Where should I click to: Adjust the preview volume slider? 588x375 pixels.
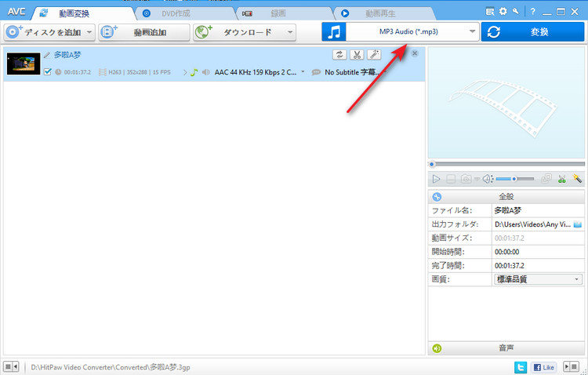[x=515, y=180]
